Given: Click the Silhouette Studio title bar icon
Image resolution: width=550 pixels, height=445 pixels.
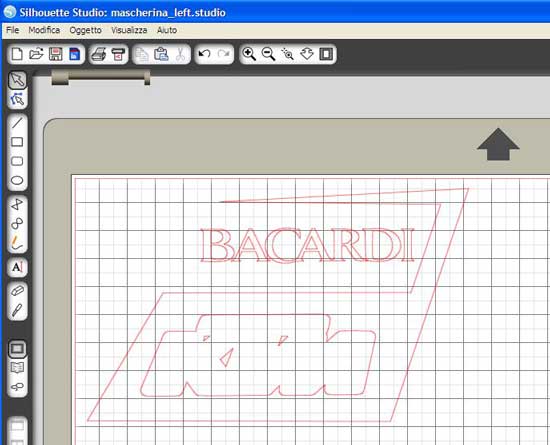Looking at the screenshot, I should coord(9,12).
